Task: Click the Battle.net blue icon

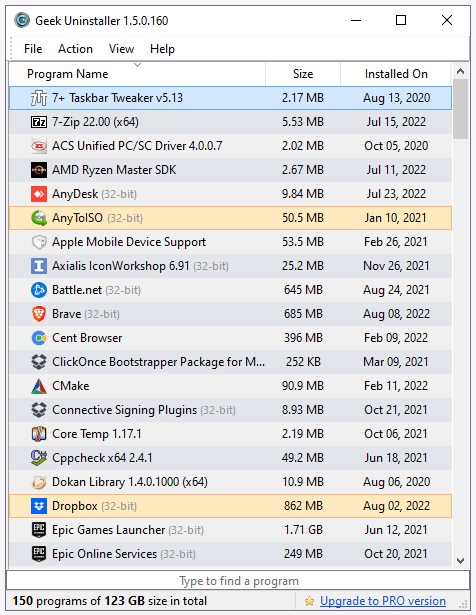Action: point(39,290)
